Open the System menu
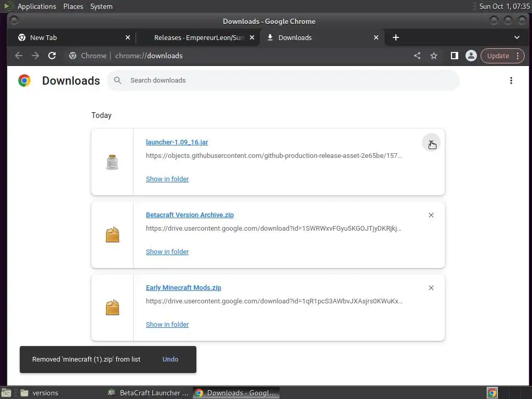532x399 pixels. tap(101, 6)
